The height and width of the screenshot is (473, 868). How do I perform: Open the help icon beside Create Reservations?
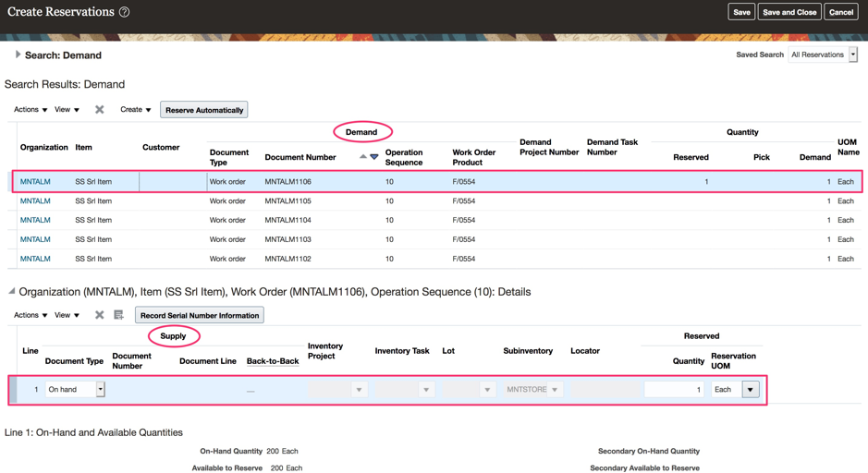coord(124,12)
